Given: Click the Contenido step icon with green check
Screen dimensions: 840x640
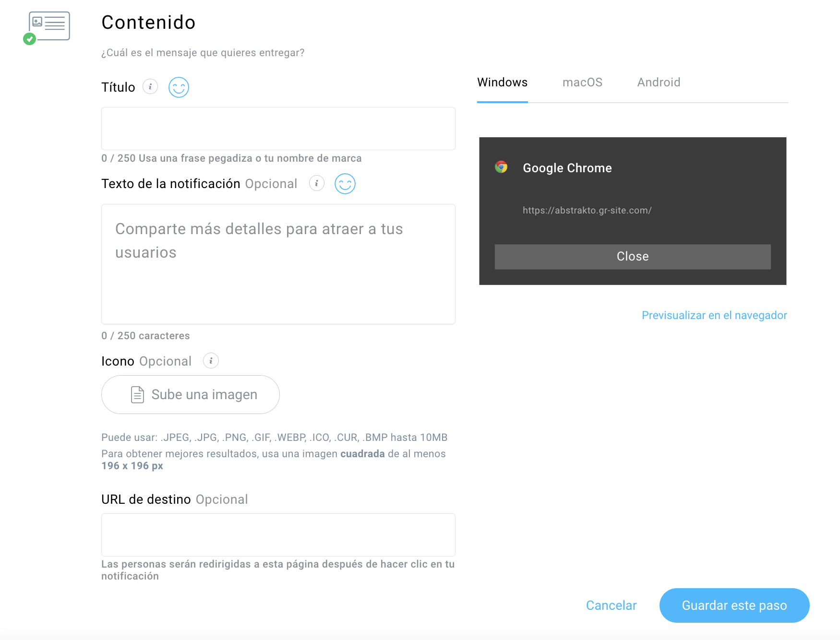Looking at the screenshot, I should [x=47, y=28].
